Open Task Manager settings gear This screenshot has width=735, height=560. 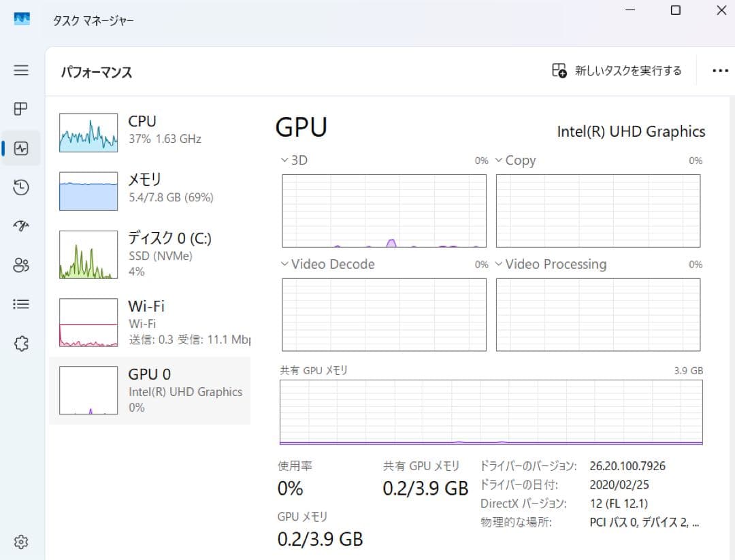tap(21, 542)
